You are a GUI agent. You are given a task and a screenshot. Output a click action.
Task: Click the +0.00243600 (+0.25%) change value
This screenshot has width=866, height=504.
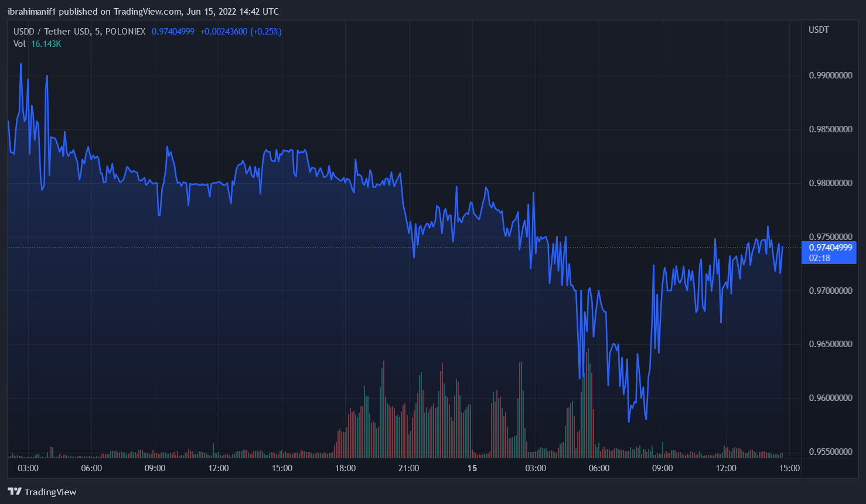(241, 32)
